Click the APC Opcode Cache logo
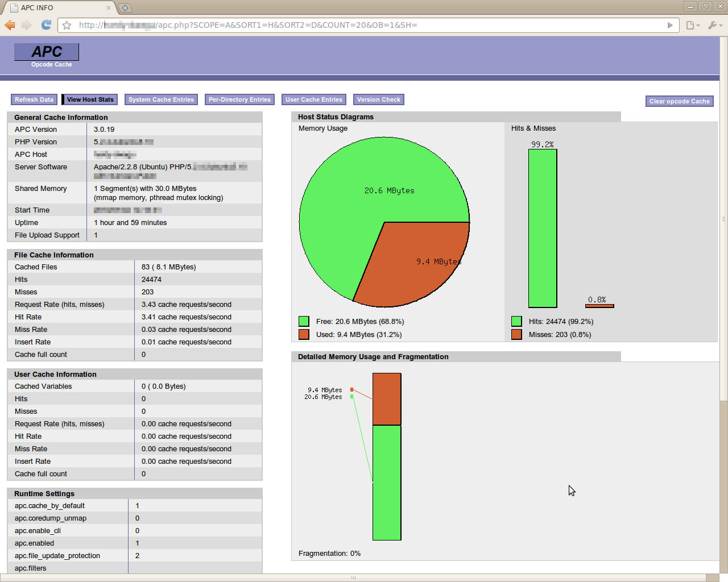 47,55
